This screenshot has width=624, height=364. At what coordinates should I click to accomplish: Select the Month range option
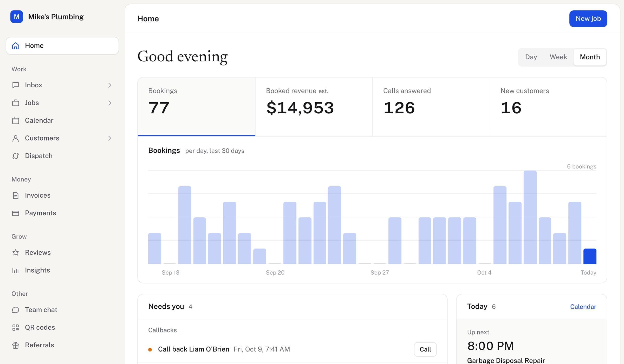click(x=590, y=57)
